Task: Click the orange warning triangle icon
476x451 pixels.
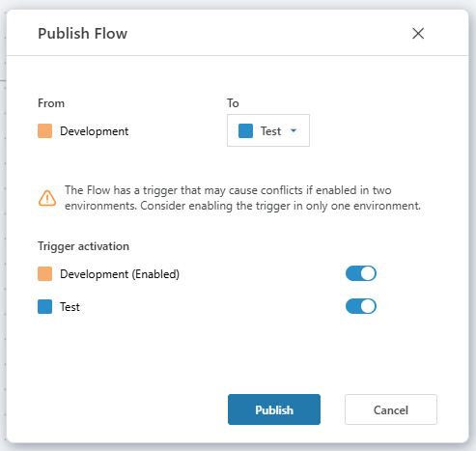Action: pos(47,198)
